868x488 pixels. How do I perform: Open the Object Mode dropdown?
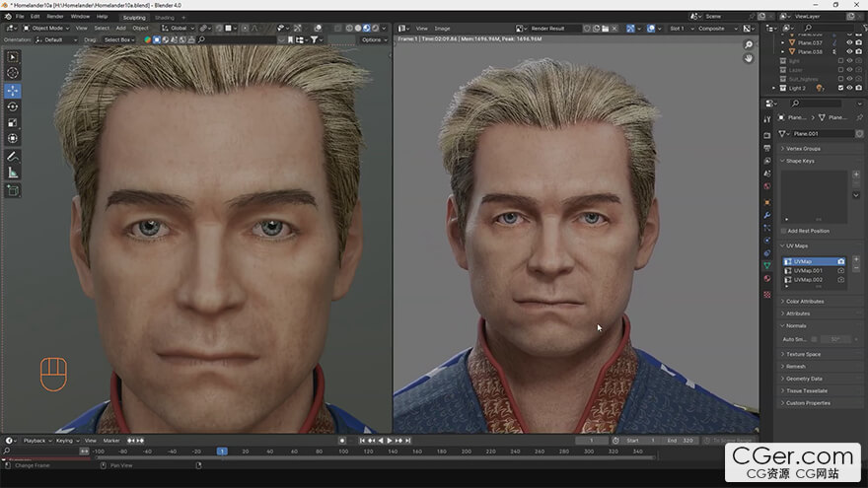tap(47, 28)
